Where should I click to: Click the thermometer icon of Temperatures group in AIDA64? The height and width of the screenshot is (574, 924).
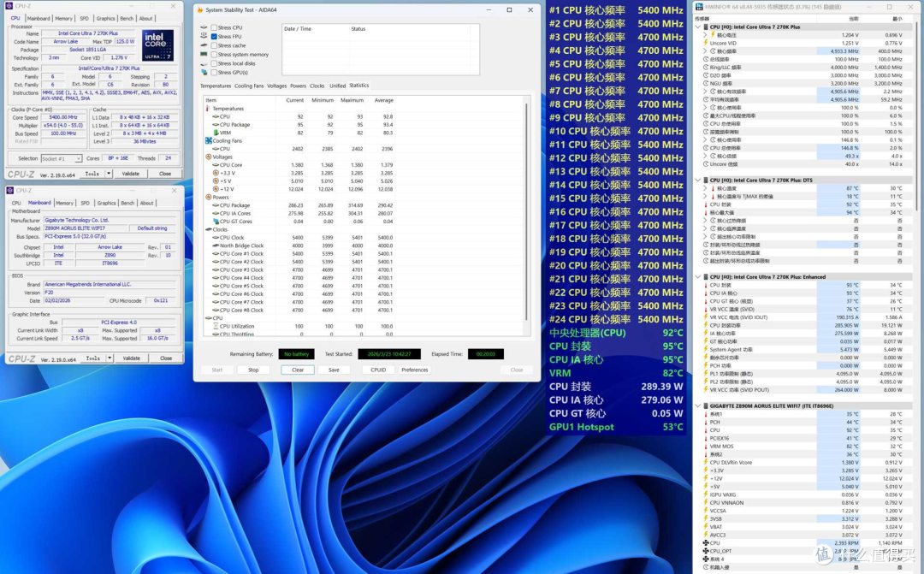(208, 109)
